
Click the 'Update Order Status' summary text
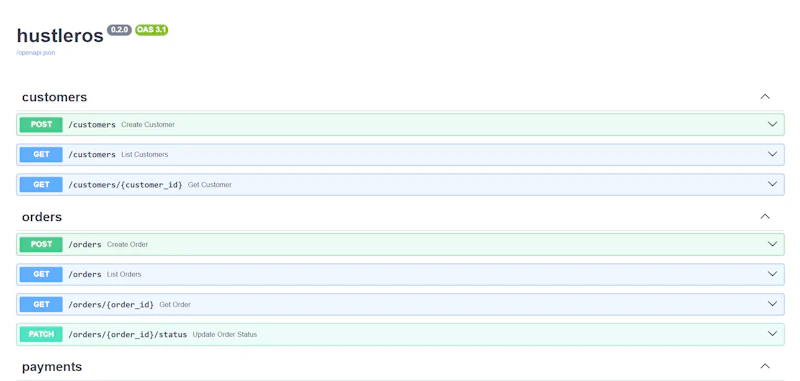[x=225, y=335]
